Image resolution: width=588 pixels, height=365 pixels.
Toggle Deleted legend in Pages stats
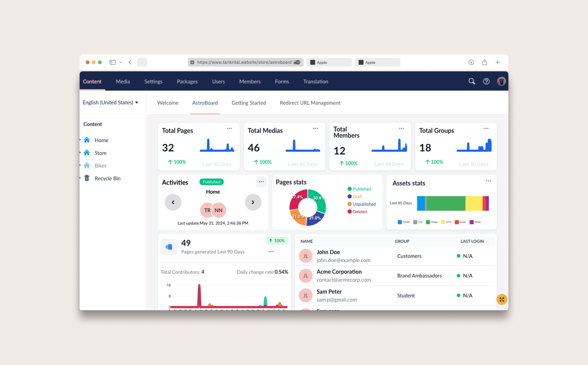coord(357,212)
